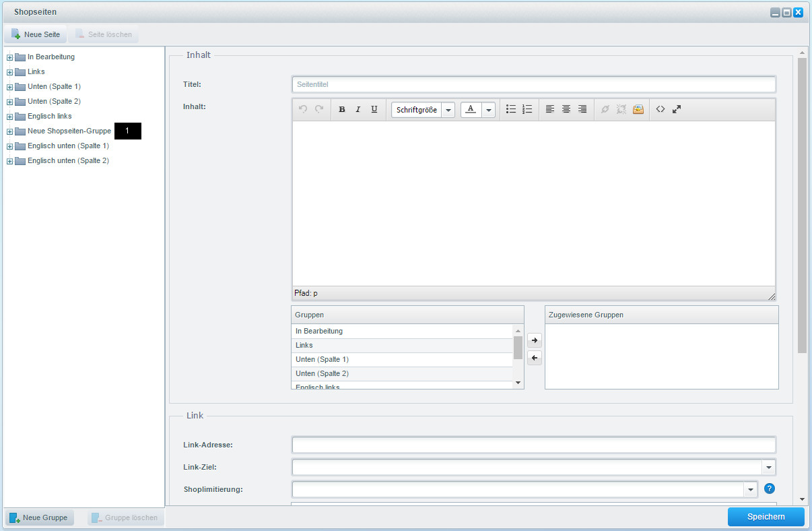Assign group with right arrow button
The height and width of the screenshot is (531, 812).
point(534,341)
